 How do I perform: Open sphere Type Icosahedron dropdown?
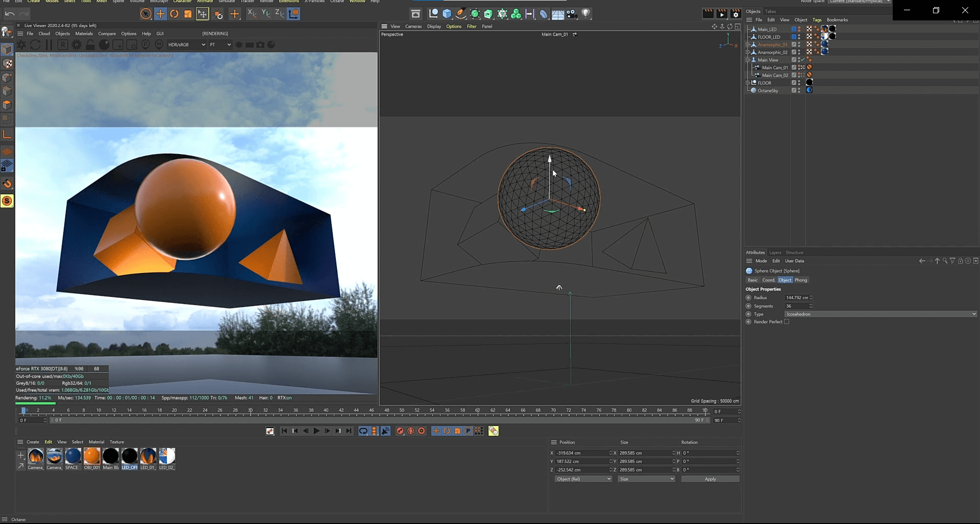pyautogui.click(x=880, y=314)
